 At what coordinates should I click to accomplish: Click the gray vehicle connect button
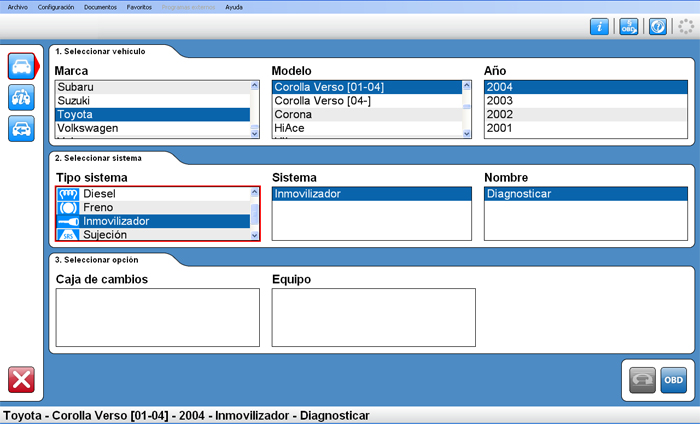point(642,380)
